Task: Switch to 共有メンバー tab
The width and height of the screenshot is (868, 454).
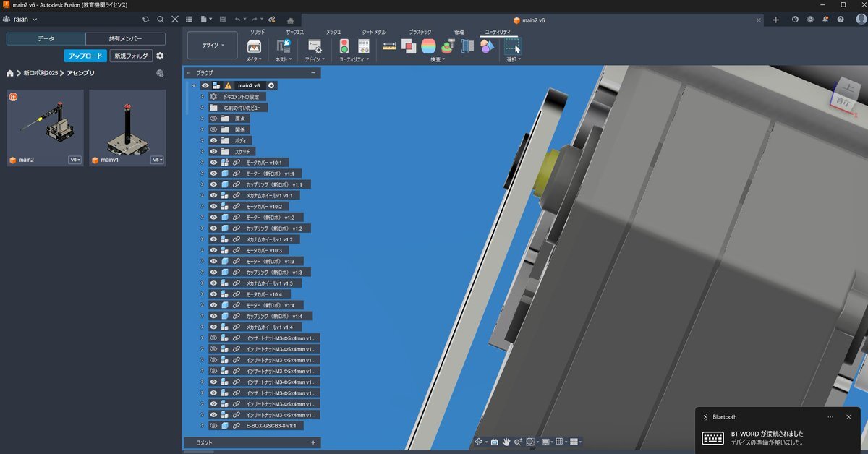Action: [125, 39]
